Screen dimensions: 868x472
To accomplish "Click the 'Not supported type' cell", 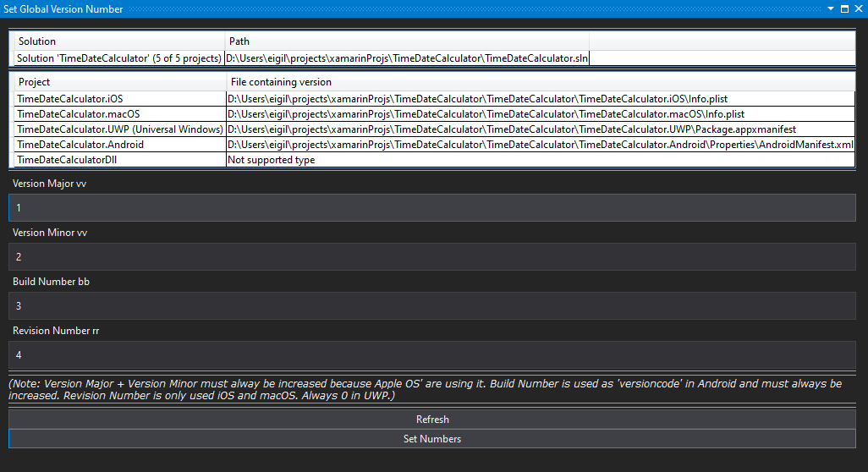I will [271, 160].
